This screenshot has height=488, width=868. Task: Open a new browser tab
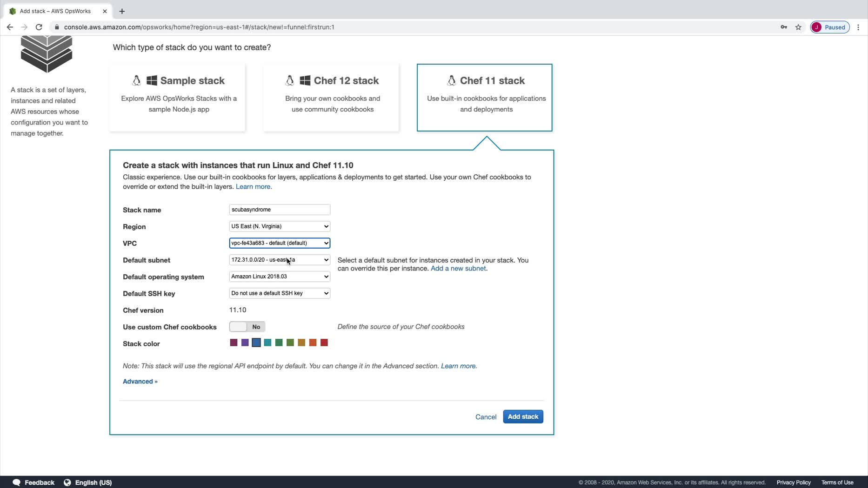pyautogui.click(x=122, y=11)
